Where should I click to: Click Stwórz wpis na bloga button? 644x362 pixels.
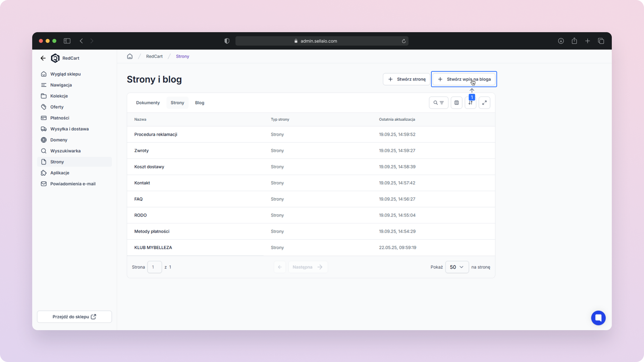(464, 79)
